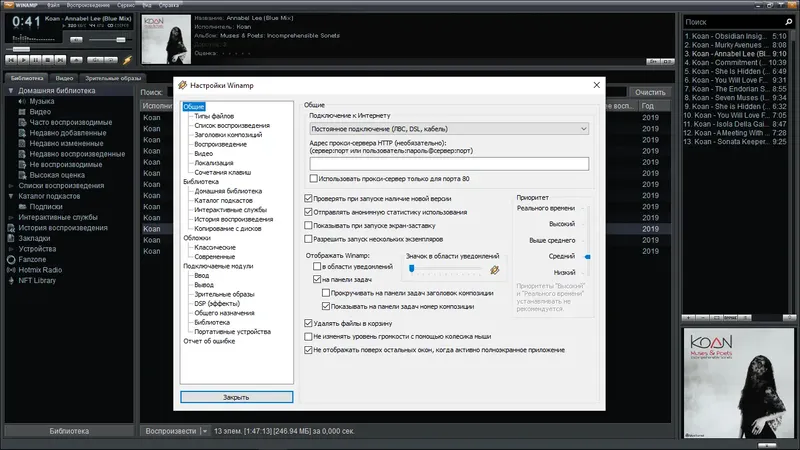Click the playlist search magnifier icon
This screenshot has height=450, width=800.
coord(789,22)
